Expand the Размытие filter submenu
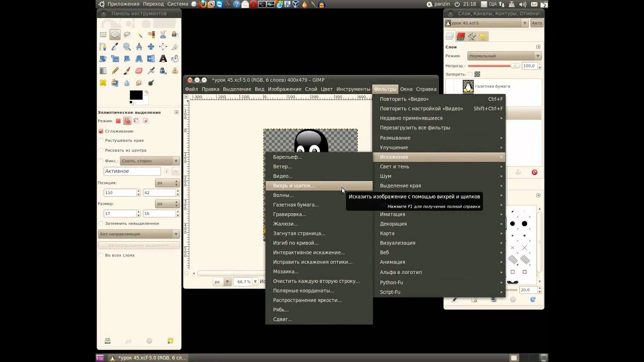644x362 pixels. 439,138
